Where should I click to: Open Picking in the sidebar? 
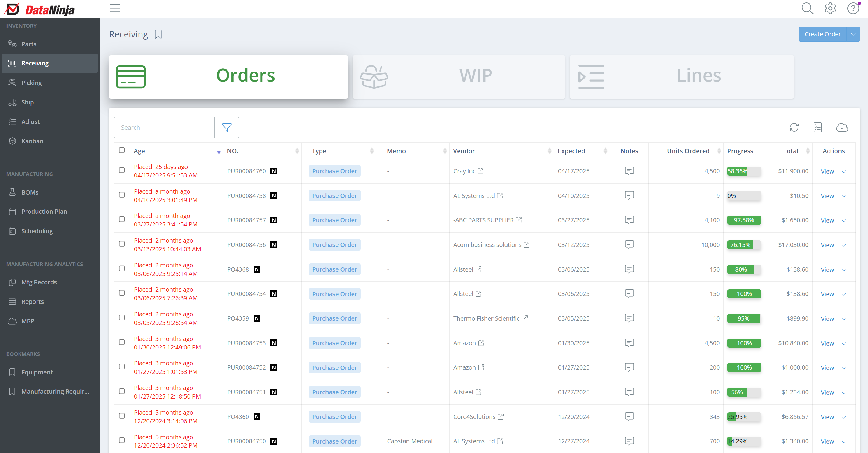coord(32,83)
